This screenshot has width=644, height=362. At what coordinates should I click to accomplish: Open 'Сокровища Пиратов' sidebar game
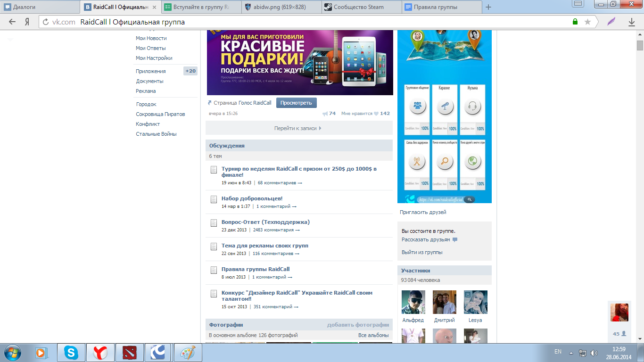pyautogui.click(x=160, y=114)
